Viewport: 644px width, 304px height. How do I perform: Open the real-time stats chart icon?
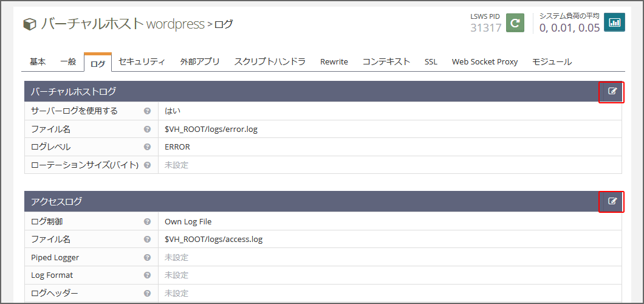click(615, 22)
